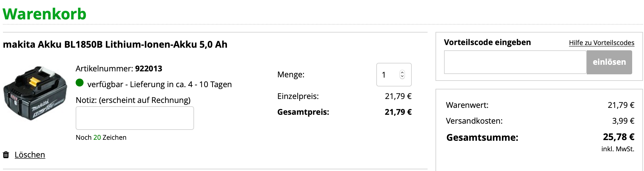Click the makita Akku BL1850B product title
This screenshot has height=171, width=644.
(x=115, y=44)
